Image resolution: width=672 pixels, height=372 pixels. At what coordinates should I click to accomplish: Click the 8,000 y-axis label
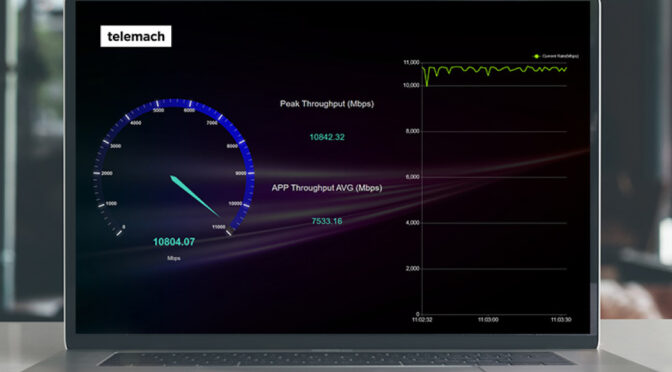coord(412,131)
